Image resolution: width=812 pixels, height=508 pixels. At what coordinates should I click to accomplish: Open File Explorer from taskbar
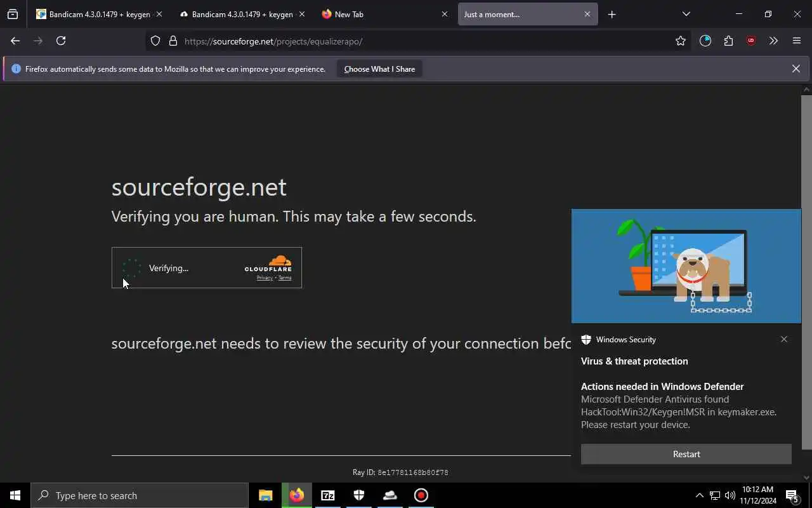pos(266,495)
